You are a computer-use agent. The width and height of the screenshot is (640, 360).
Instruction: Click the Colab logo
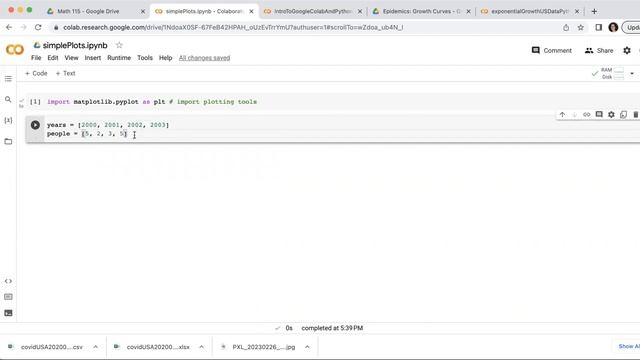pyautogui.click(x=15, y=50)
